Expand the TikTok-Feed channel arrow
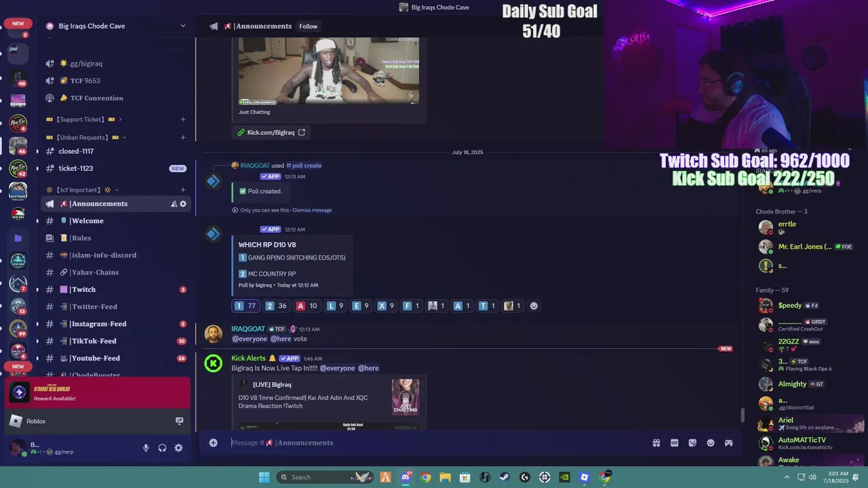Image resolution: width=868 pixels, height=488 pixels. (37, 341)
